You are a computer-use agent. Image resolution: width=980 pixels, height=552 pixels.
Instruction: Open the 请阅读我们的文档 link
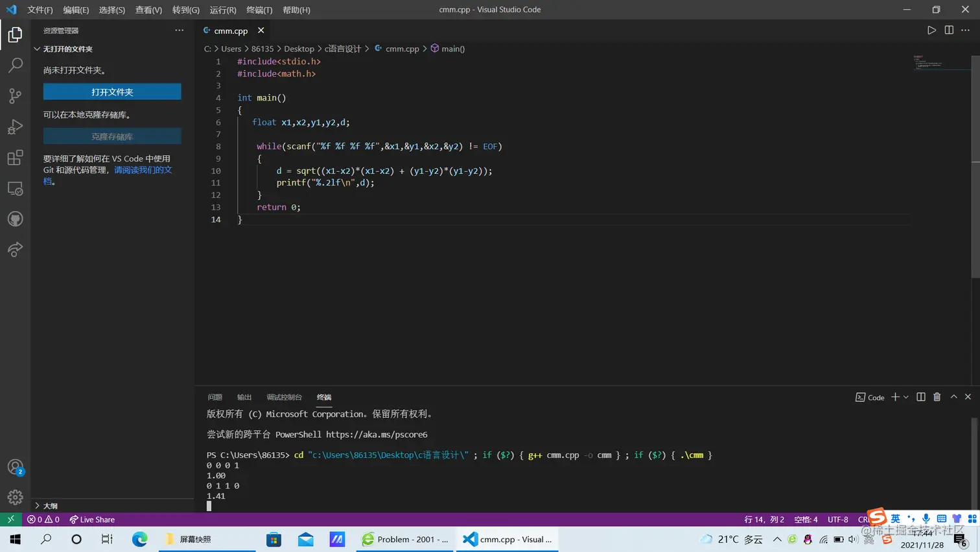(143, 170)
